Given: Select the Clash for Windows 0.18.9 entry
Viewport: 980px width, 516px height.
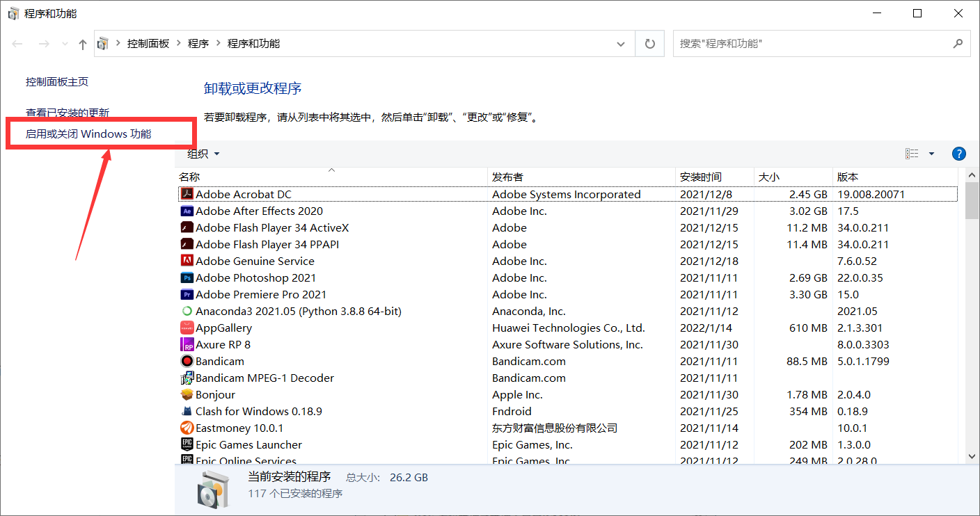Looking at the screenshot, I should (259, 411).
